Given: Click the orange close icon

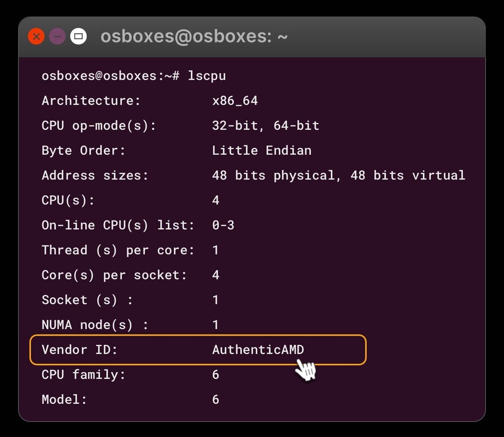Looking at the screenshot, I should coord(36,36).
